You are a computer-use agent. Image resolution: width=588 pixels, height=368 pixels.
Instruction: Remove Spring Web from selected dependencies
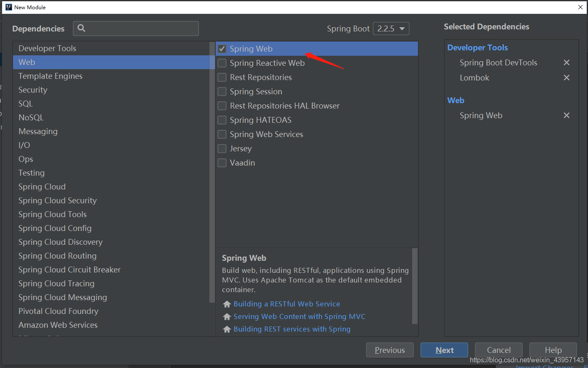point(567,115)
